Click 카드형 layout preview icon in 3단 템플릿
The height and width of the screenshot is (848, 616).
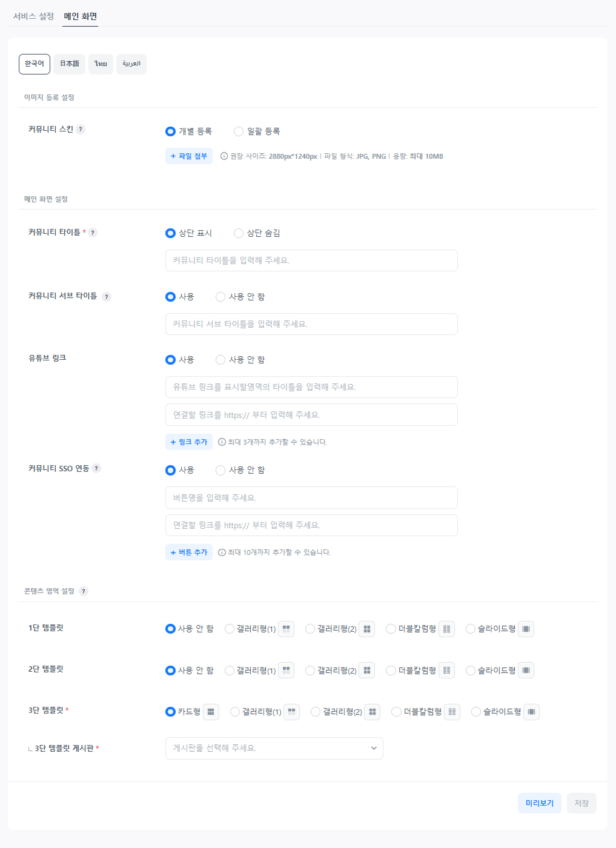(211, 712)
